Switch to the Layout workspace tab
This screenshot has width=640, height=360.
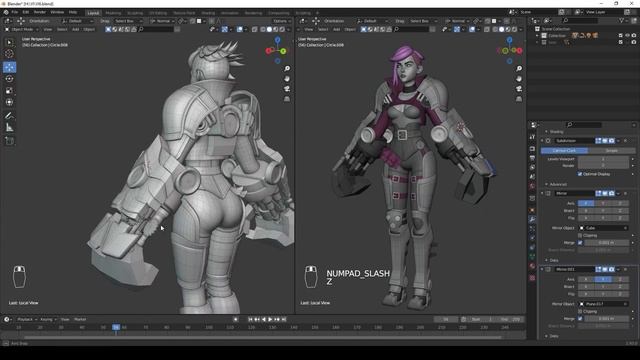click(x=93, y=13)
